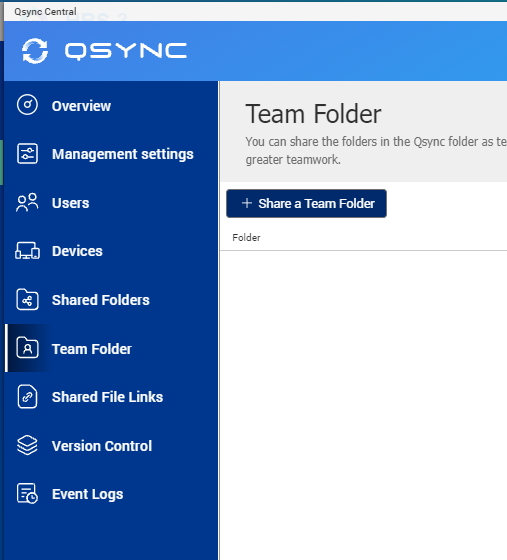Click the Management settings sliders icon

pos(27,154)
